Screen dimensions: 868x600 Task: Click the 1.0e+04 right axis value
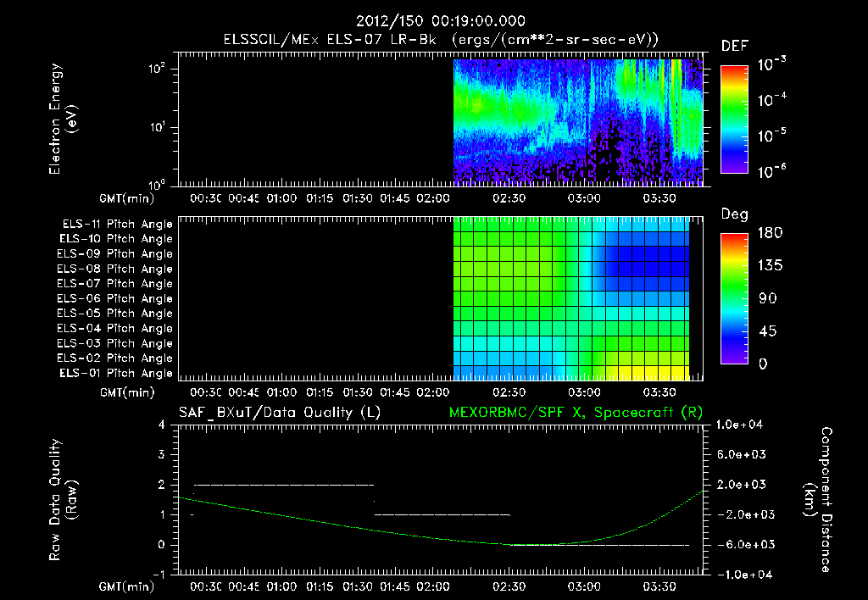pos(739,425)
